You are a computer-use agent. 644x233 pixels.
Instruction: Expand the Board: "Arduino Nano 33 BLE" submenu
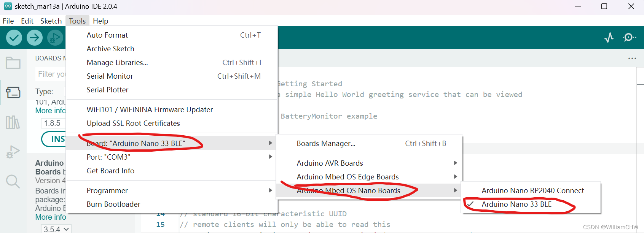172,143
